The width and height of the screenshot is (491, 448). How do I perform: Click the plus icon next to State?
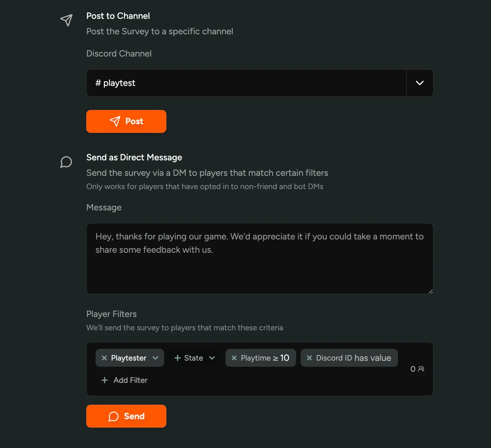(x=177, y=358)
